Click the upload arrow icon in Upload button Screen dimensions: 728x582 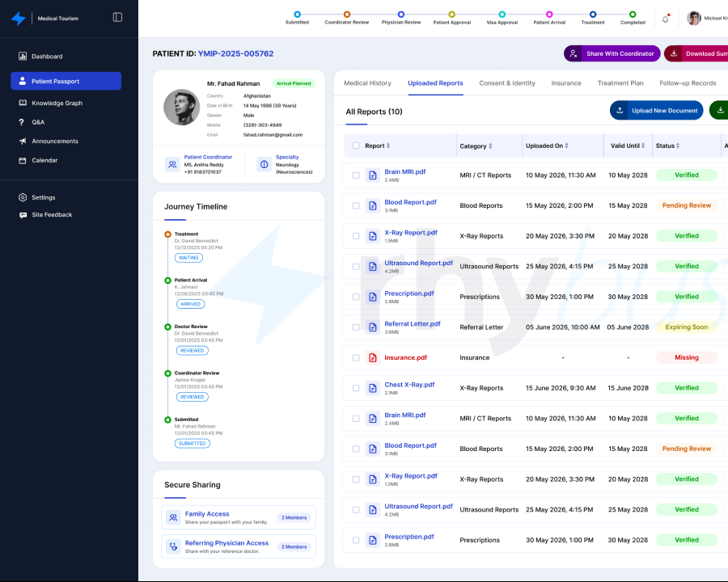tap(620, 111)
